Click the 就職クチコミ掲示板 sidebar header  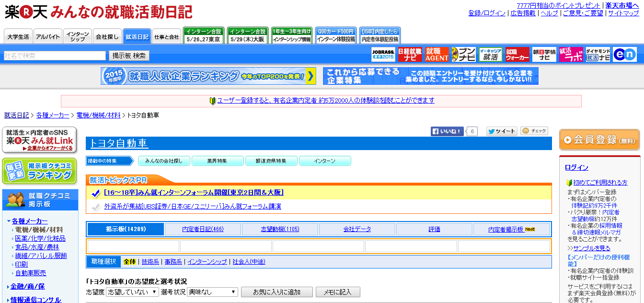[x=40, y=199]
